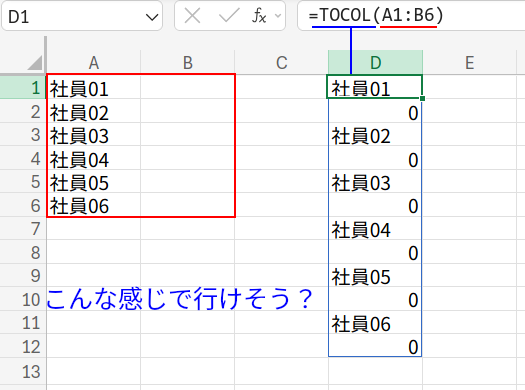The image size is (525, 390).
Task: Select row 9 header
Action: click(23, 275)
